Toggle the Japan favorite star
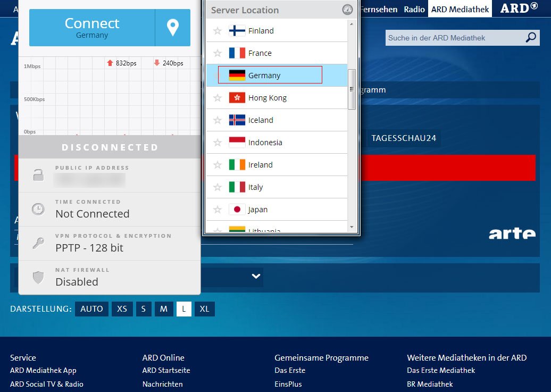This screenshot has width=551, height=392. click(218, 210)
